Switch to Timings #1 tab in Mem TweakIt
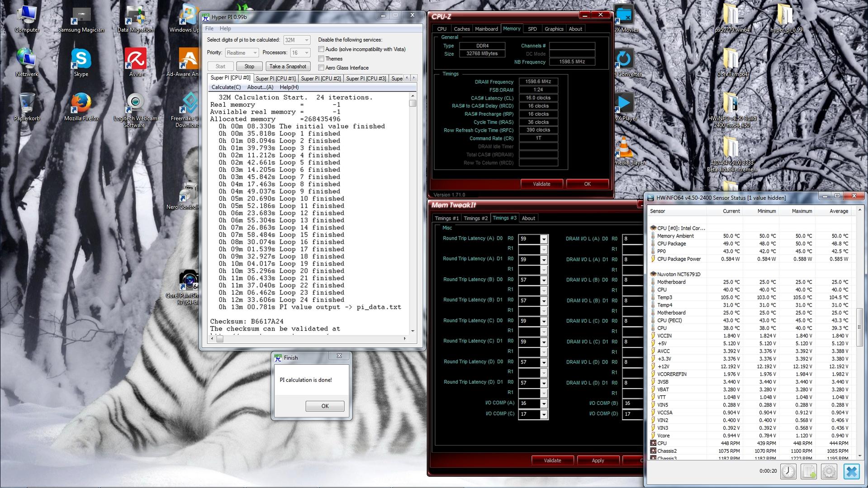The width and height of the screenshot is (868, 488). pos(446,218)
